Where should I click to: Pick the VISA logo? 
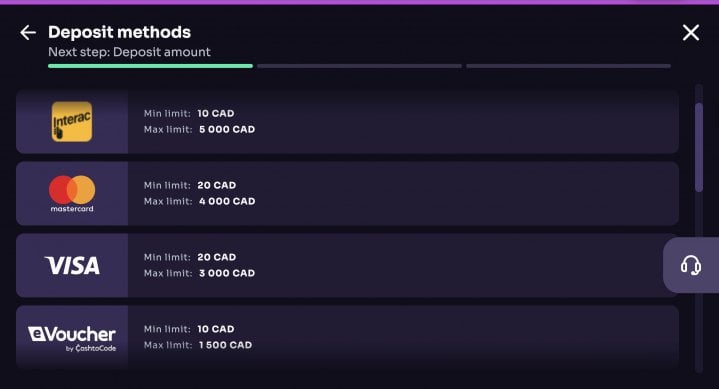click(72, 266)
